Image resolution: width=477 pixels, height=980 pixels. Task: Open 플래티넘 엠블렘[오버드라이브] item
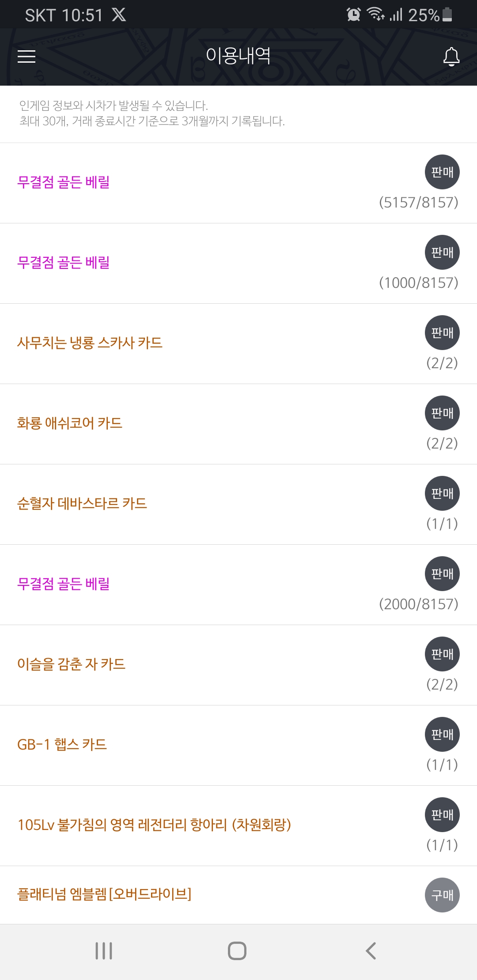click(x=104, y=894)
